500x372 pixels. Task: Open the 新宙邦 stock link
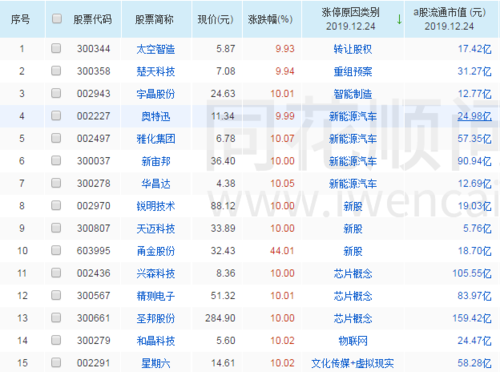pyautogui.click(x=156, y=162)
